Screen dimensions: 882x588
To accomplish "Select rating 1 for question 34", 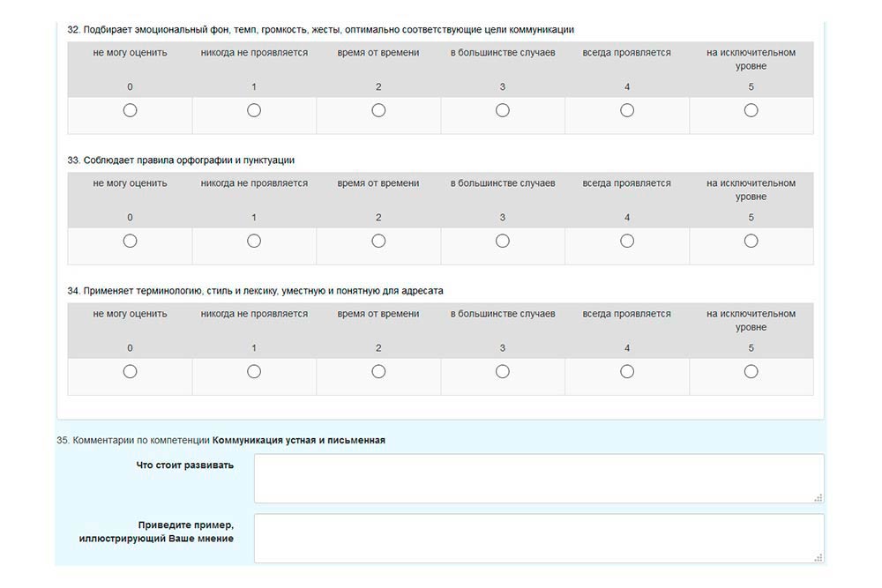I will 254,371.
